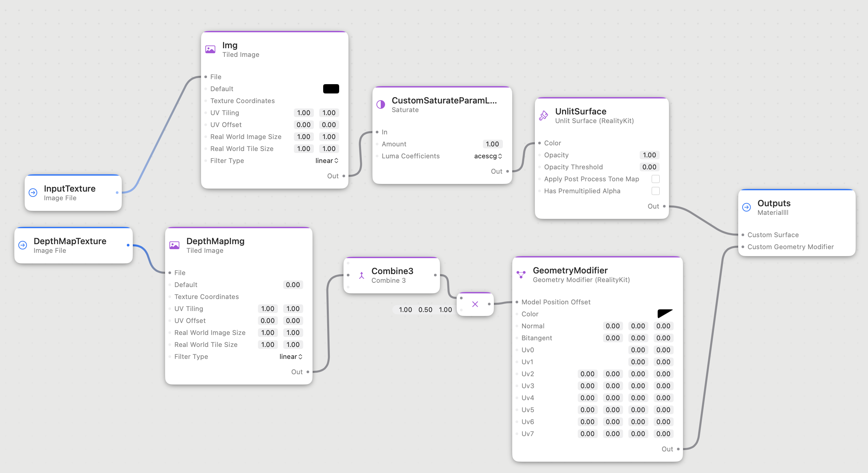Click DepthMapImg Texture Coordinates label

[206, 297]
